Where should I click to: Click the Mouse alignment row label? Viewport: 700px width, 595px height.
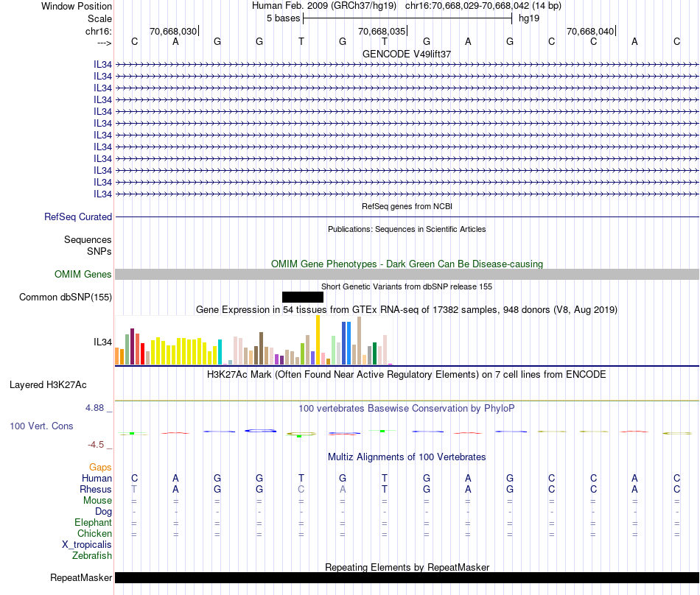click(x=97, y=501)
